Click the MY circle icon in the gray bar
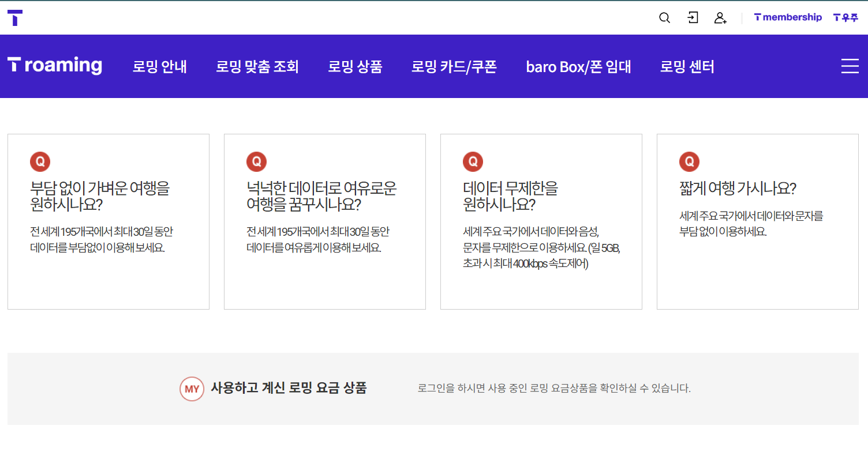 click(192, 389)
